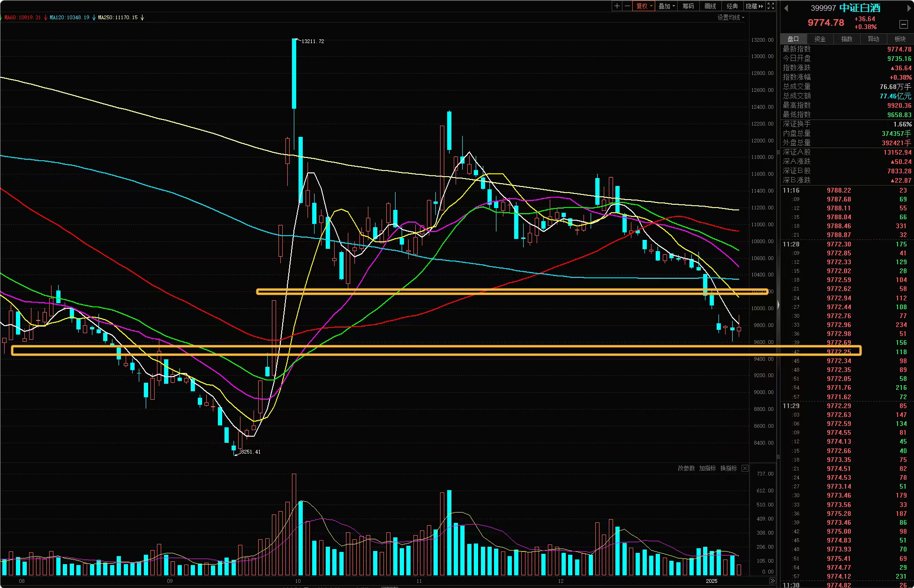
Task: Click the 深证A股 13152.94 row
Action: (847, 152)
